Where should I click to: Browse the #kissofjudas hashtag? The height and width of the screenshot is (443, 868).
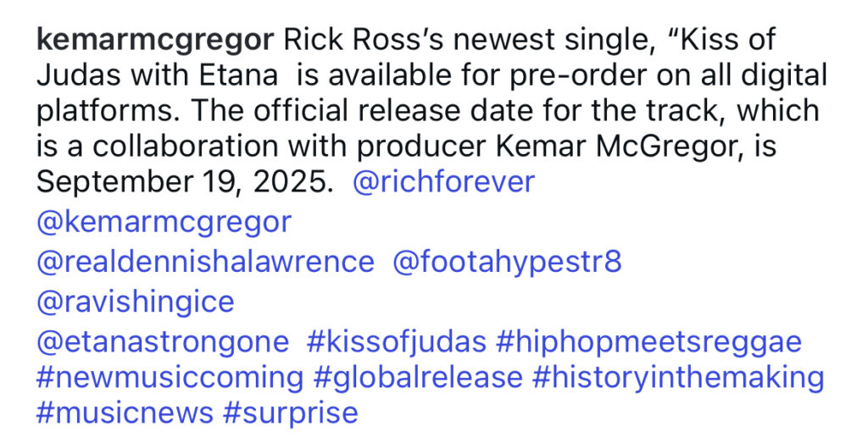point(397,343)
